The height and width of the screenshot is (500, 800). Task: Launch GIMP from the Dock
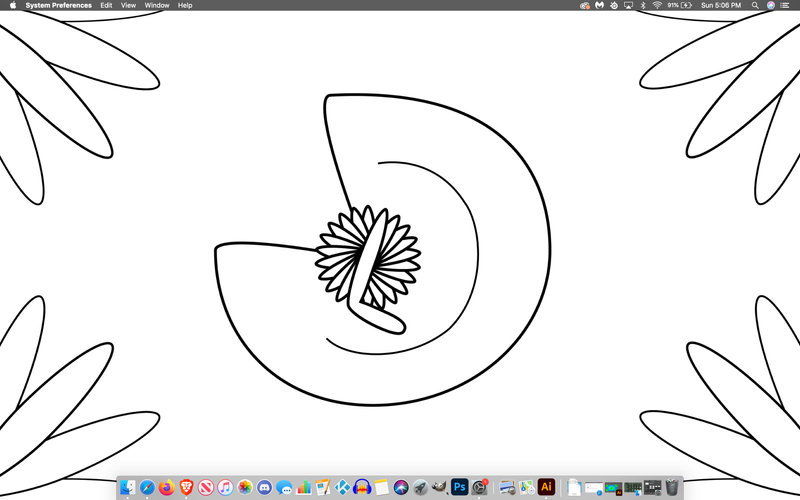(439, 487)
